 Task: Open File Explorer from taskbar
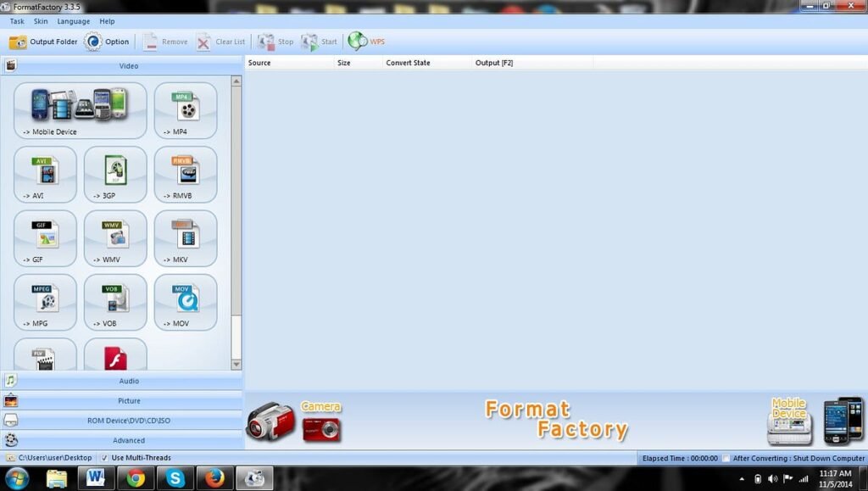coord(57,478)
